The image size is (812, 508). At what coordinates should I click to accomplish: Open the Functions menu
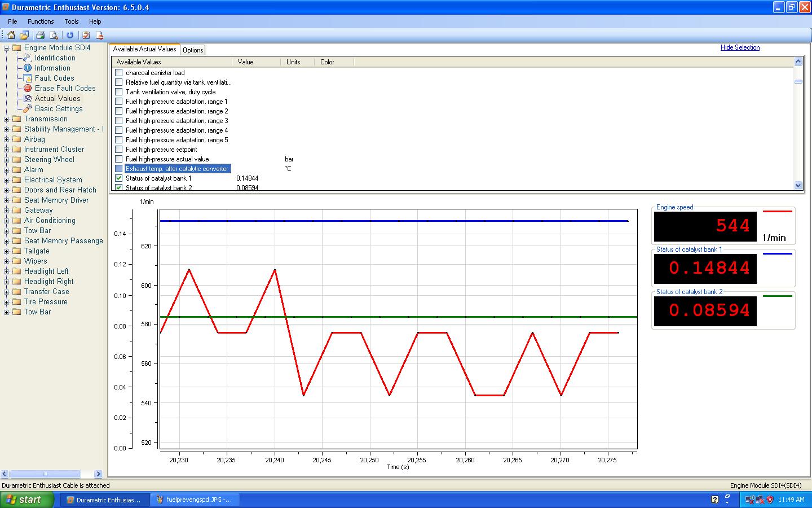pyautogui.click(x=41, y=21)
